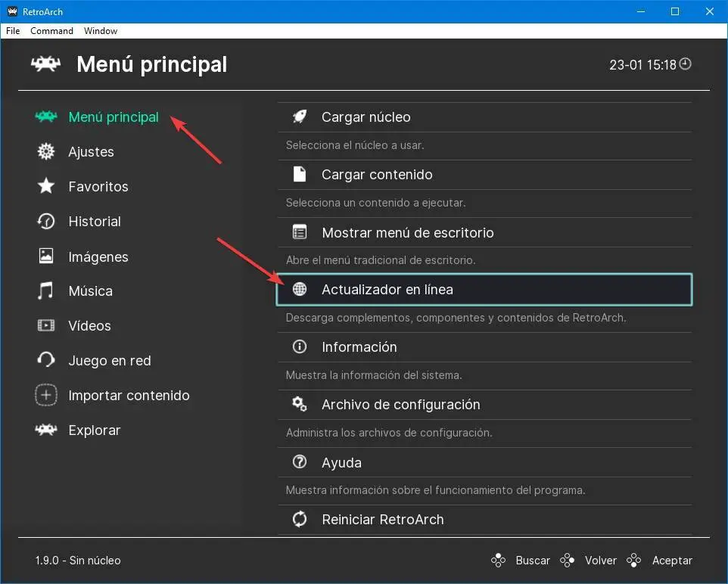Click the '1.9.0 - Sin núcleo' version text
728x584 pixels.
(78, 561)
